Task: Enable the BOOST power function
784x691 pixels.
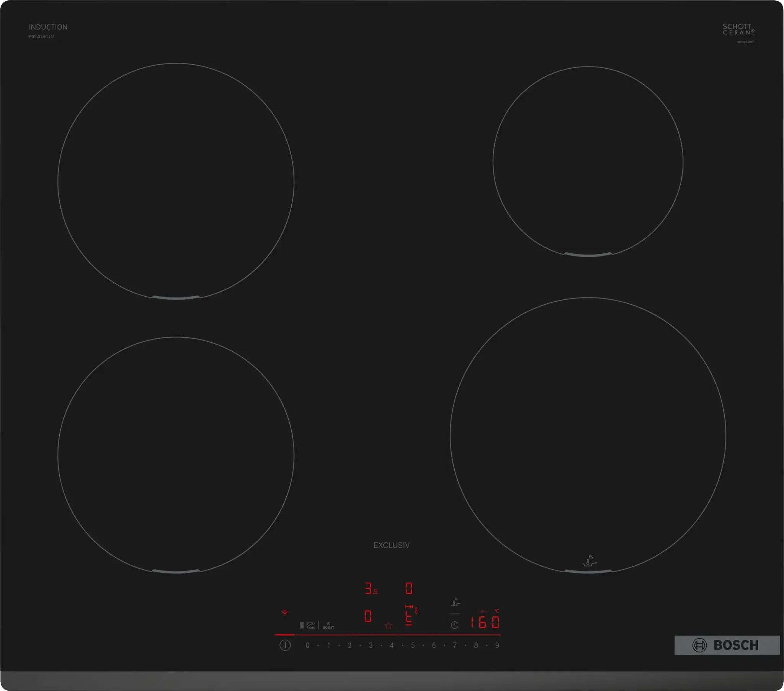Action: tap(328, 626)
